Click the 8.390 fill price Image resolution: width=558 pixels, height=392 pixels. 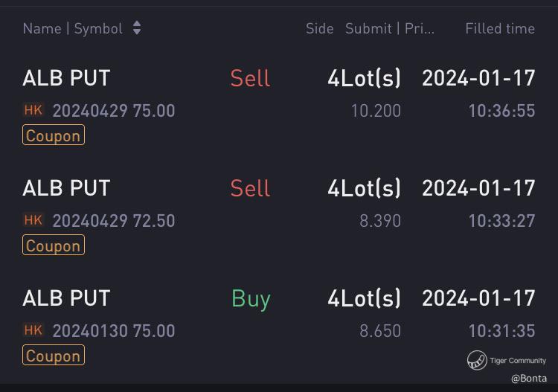[x=379, y=221]
